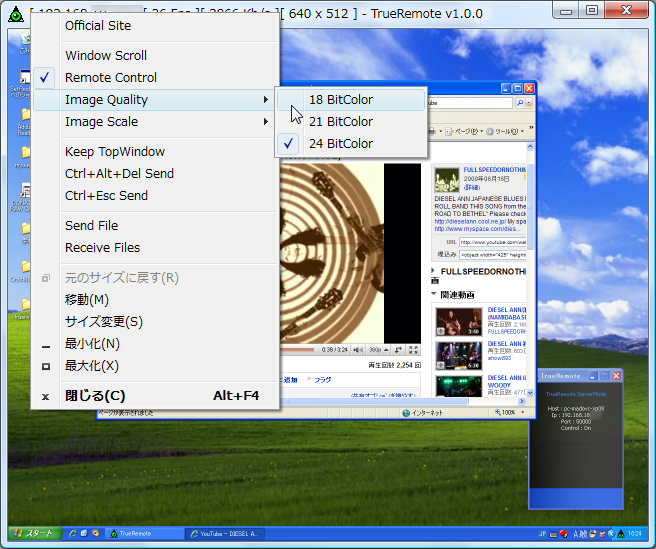
Task: Click the FULLSPEEDORNOTHING channel avatar thumbnail
Action: (x=447, y=180)
